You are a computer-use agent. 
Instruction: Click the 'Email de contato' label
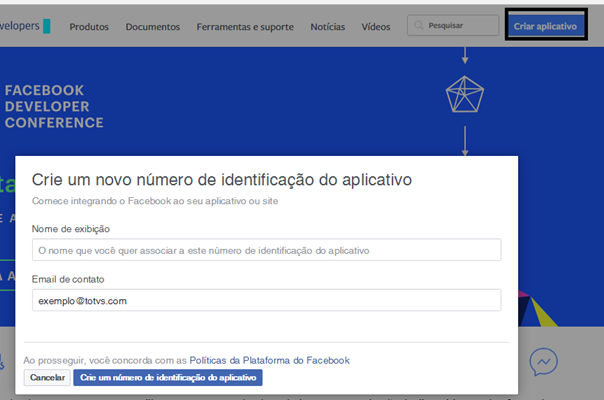click(68, 279)
